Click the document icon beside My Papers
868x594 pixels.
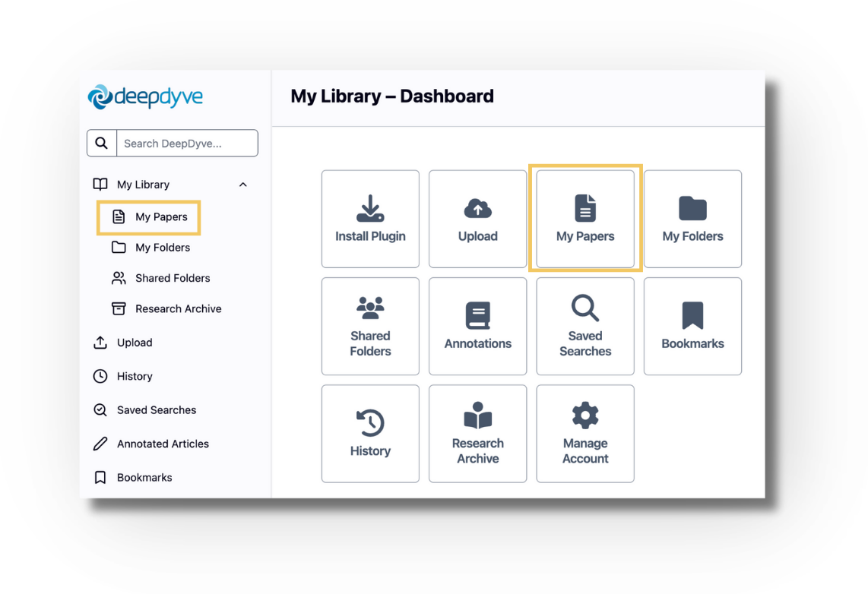pyautogui.click(x=119, y=216)
